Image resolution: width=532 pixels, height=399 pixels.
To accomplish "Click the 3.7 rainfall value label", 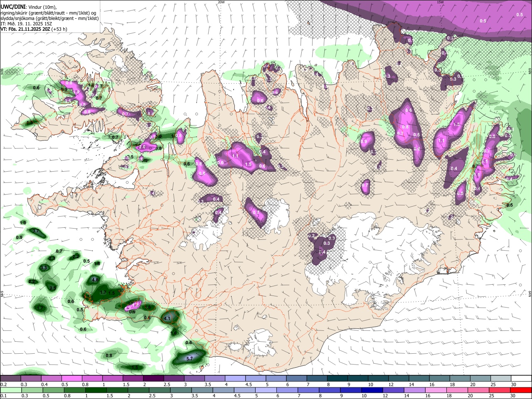I will click(36, 231).
